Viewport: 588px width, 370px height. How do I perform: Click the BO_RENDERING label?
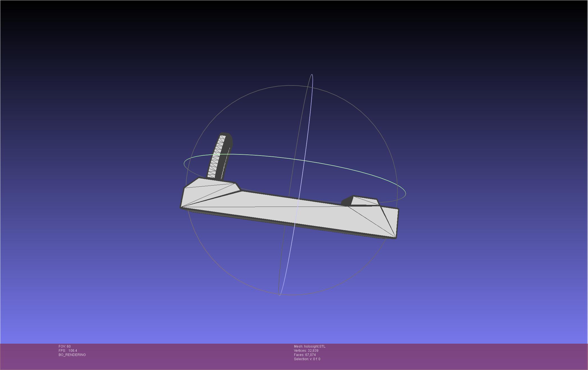tap(72, 355)
